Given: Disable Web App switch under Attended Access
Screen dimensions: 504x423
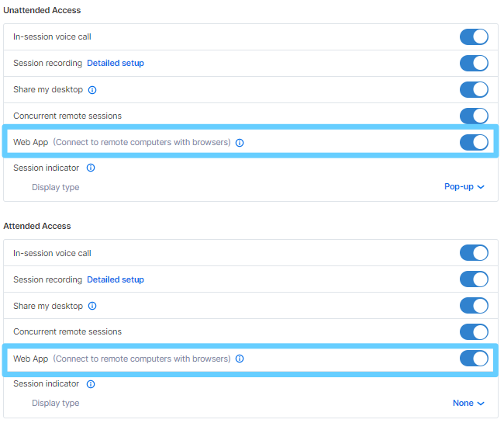Looking at the screenshot, I should click(474, 359).
